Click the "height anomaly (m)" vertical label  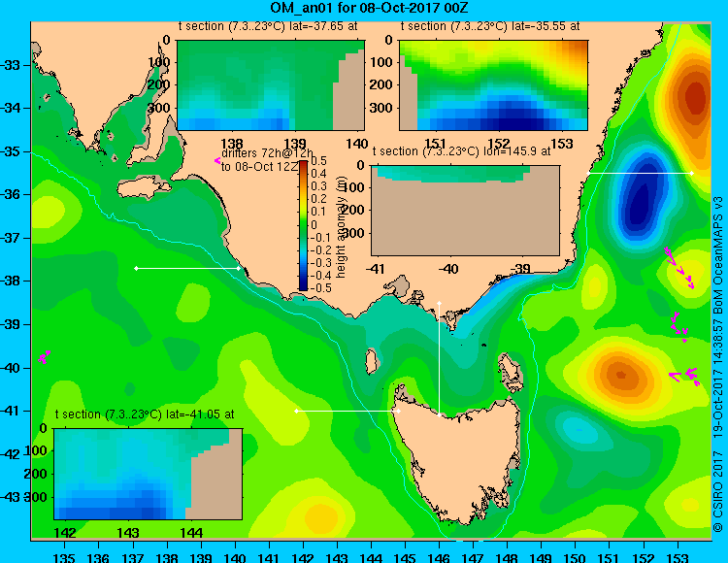(x=342, y=227)
